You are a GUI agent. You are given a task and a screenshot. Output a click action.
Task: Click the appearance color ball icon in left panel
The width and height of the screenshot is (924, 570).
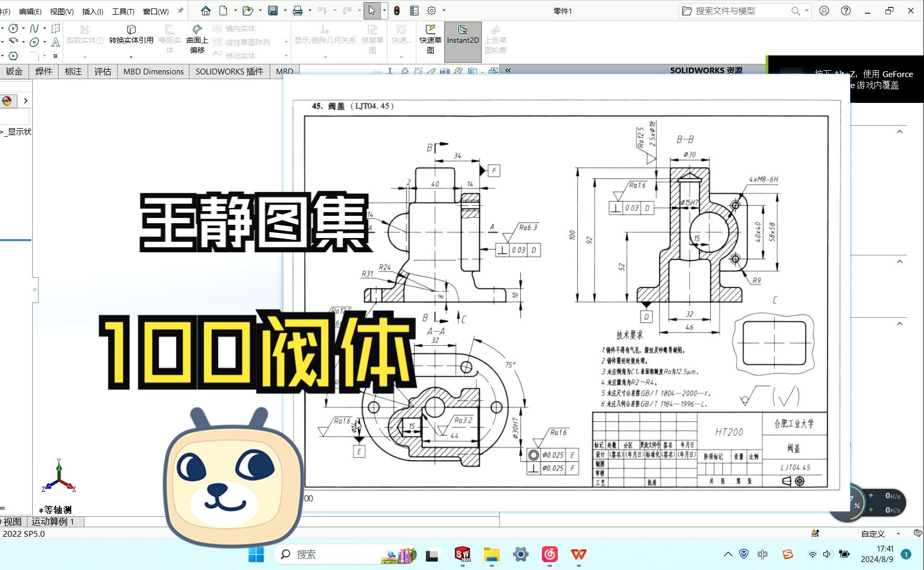(7, 101)
